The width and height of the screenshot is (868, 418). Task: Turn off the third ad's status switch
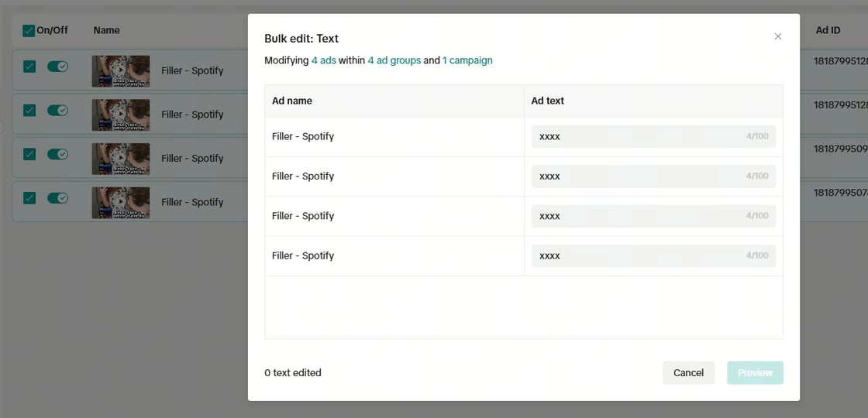(x=57, y=154)
